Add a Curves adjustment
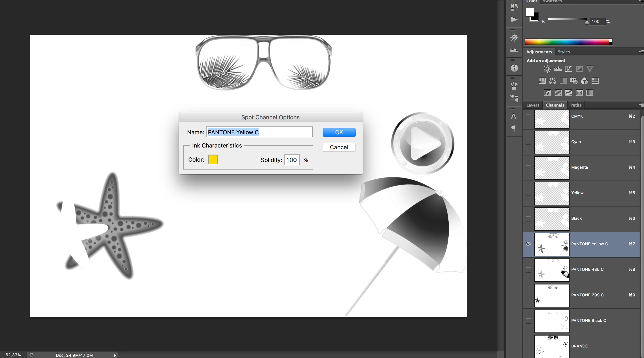Screen dimensions: 644x358 coord(568,69)
